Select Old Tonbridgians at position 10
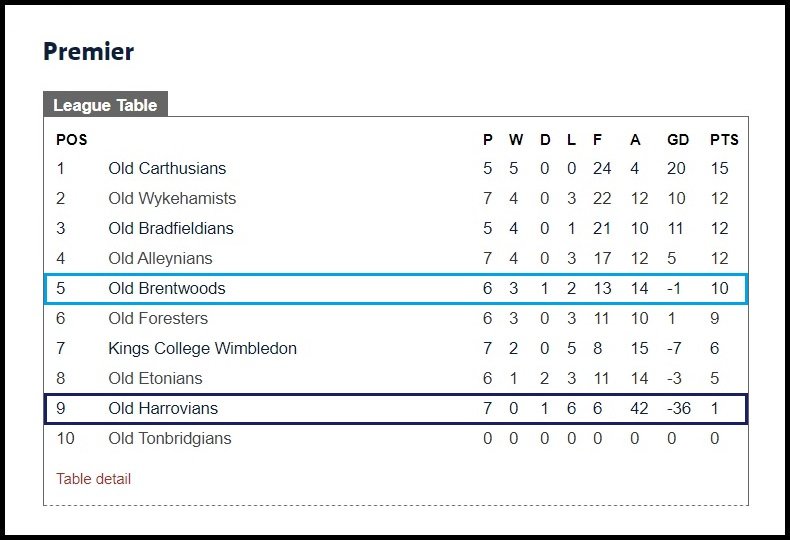 click(x=170, y=438)
